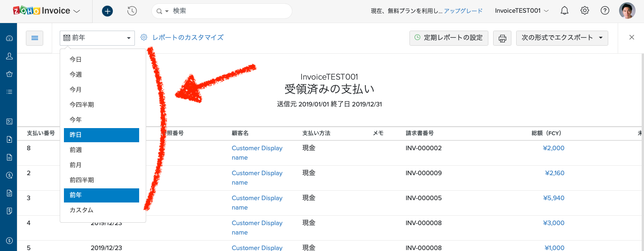Click the 請求書番号 column header
Screen dimensions: 644x251
[420, 133]
